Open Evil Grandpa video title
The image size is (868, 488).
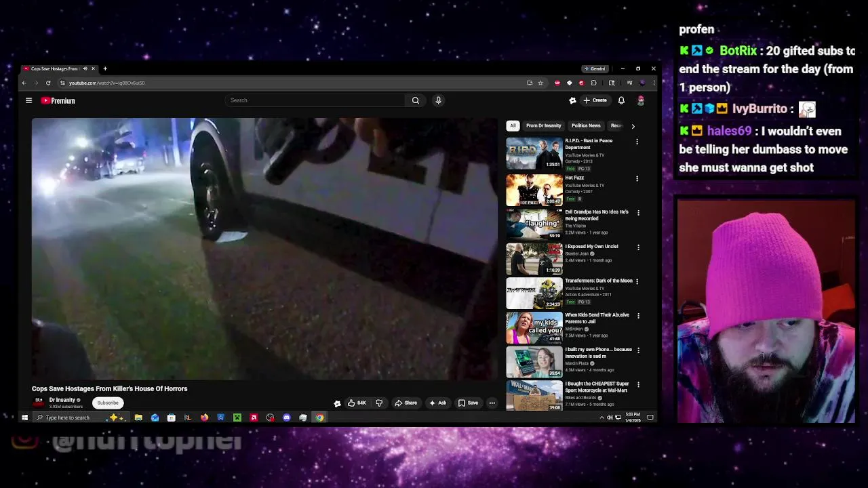tap(597, 215)
